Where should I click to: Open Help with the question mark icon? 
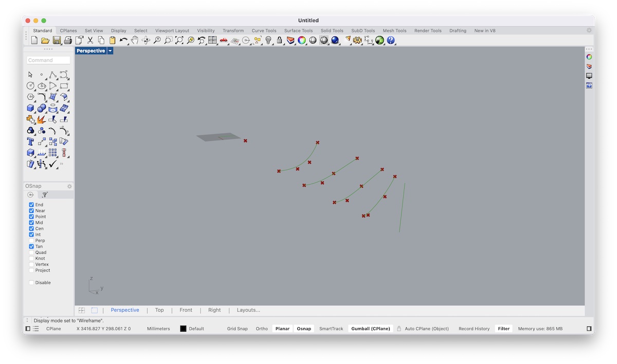(391, 40)
